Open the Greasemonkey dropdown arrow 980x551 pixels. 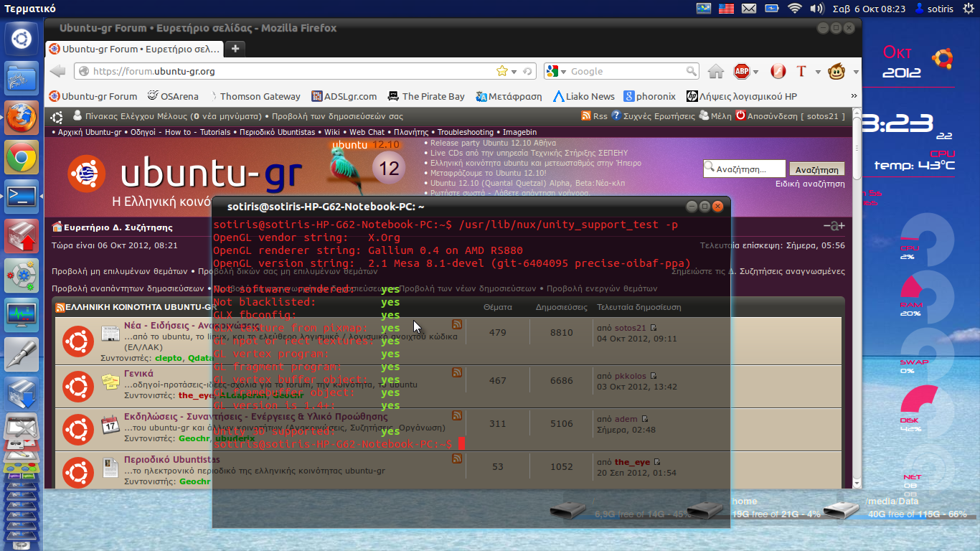coord(855,72)
